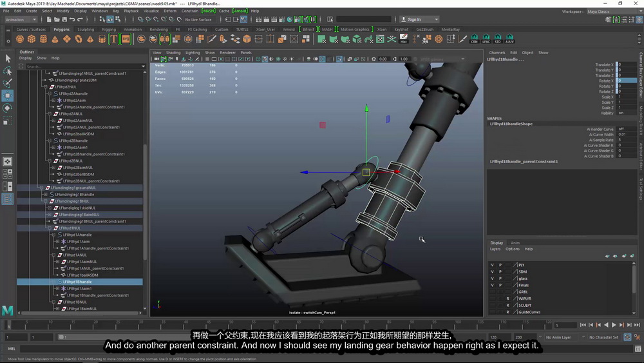This screenshot has height=363, width=644.
Task: Select the Lasso tool in toolbox
Action: click(7, 71)
